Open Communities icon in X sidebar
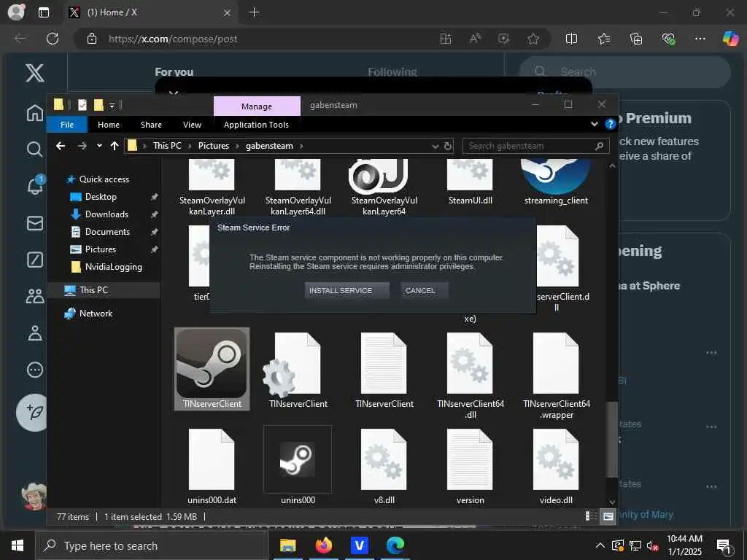The height and width of the screenshot is (560, 747). (x=35, y=297)
